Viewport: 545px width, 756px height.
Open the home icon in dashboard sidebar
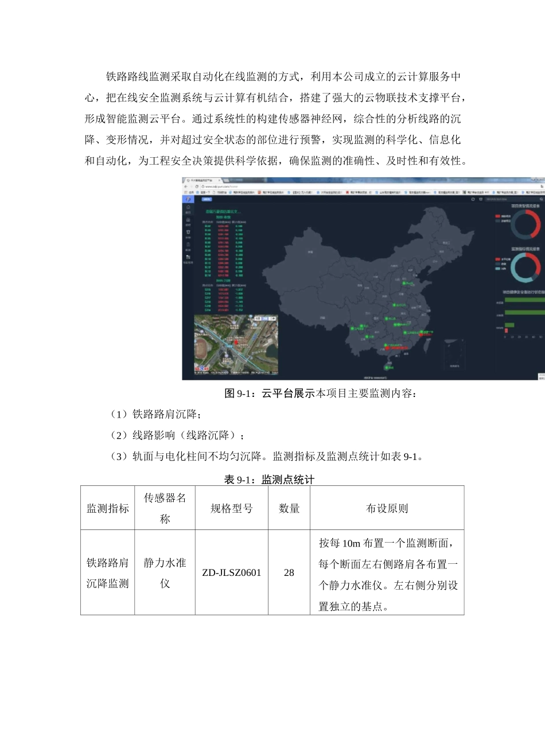(188, 207)
